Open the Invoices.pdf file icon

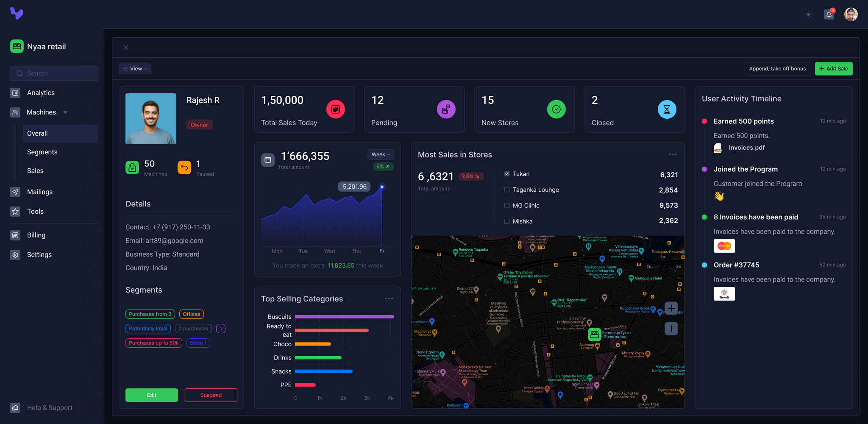pyautogui.click(x=718, y=148)
